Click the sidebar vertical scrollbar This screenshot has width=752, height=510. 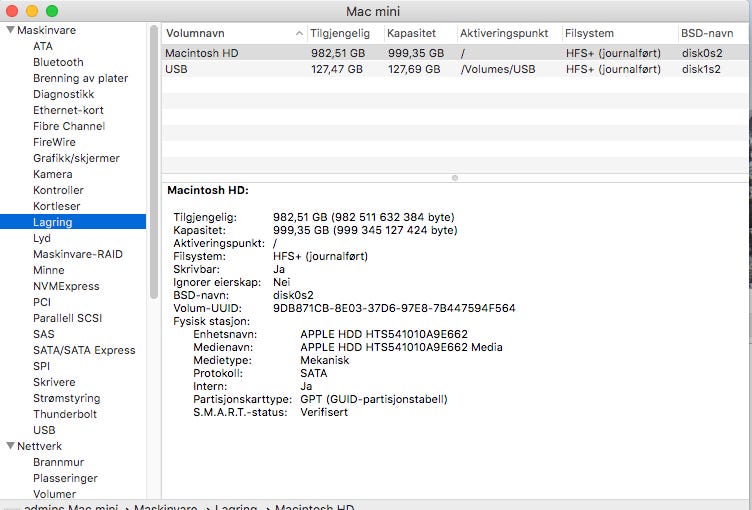click(x=153, y=162)
